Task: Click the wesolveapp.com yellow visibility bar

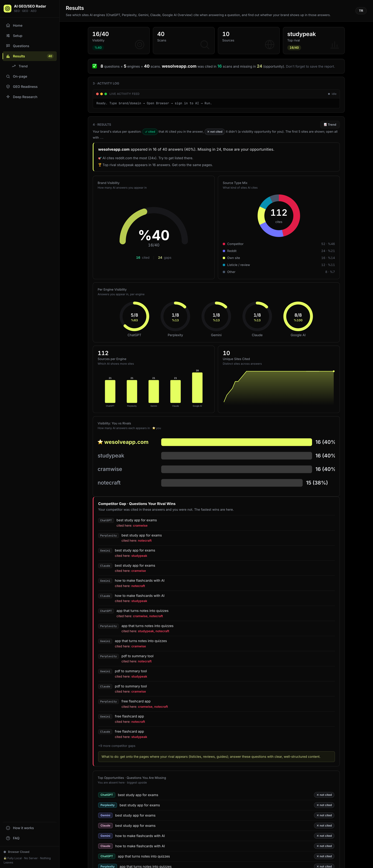Action: [x=236, y=442]
